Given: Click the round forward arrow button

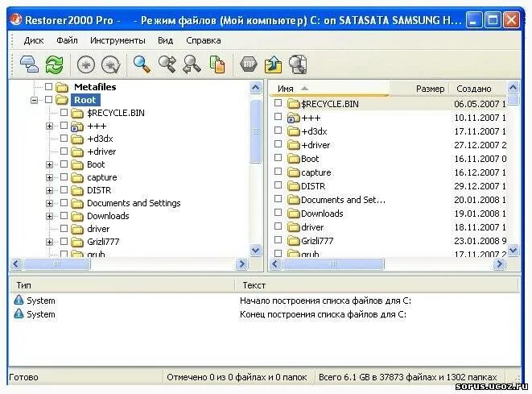Looking at the screenshot, I should point(111,64).
